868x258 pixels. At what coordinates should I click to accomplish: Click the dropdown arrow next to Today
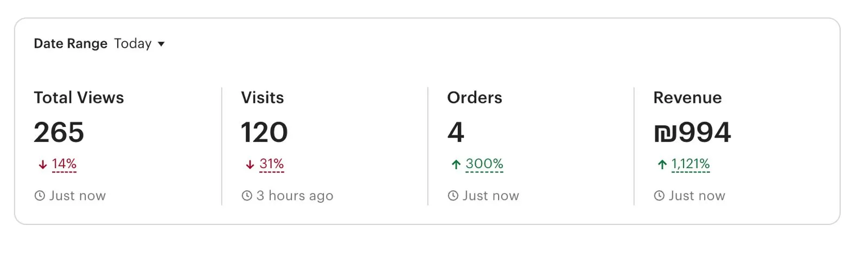[161, 44]
